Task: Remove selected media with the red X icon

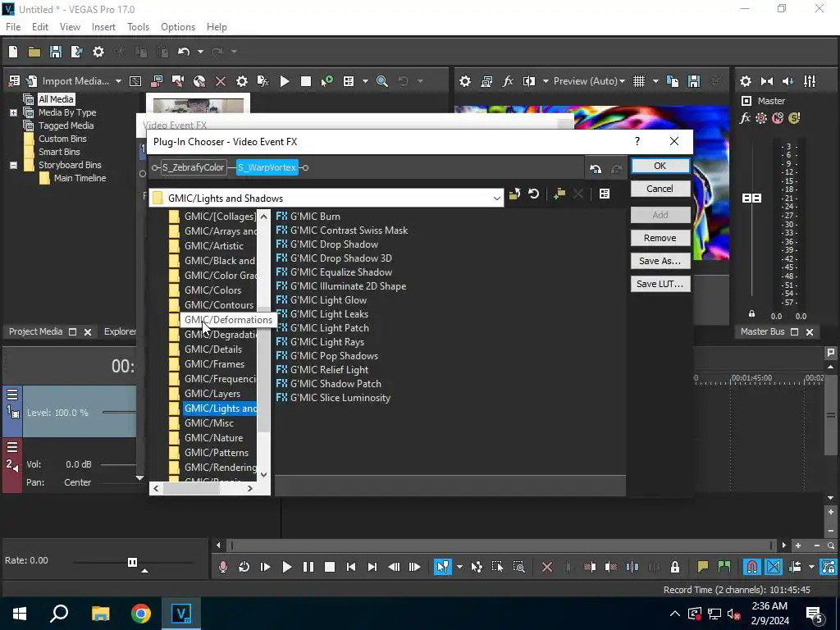Action: click(x=220, y=81)
